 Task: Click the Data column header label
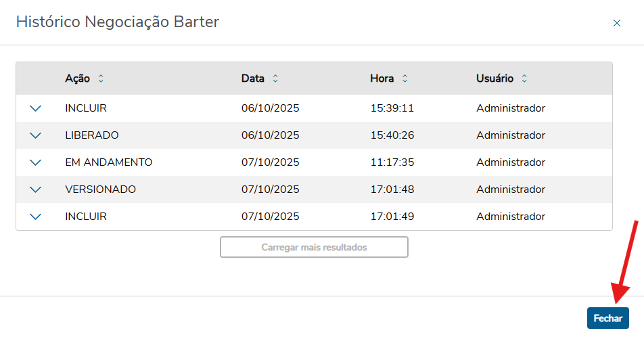point(252,78)
